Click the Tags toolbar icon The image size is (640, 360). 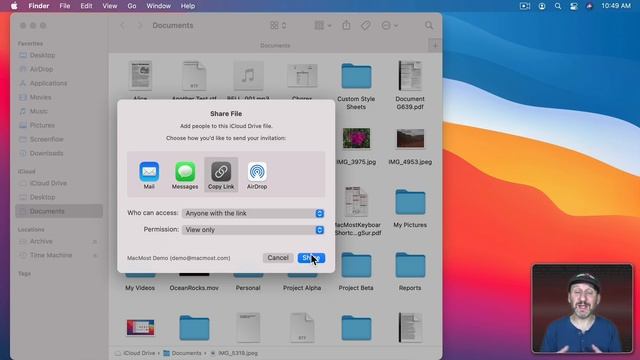(x=366, y=25)
